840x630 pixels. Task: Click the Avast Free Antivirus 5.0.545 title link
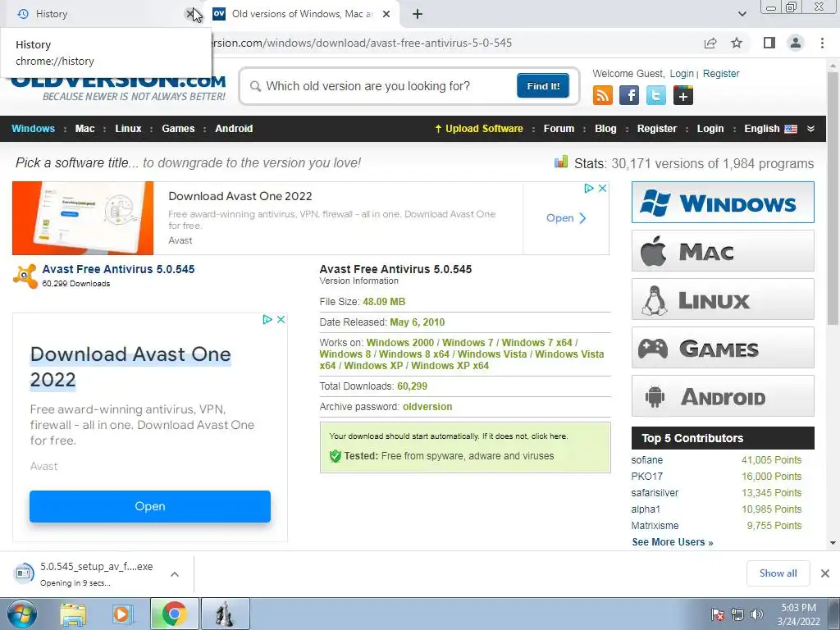tap(118, 269)
